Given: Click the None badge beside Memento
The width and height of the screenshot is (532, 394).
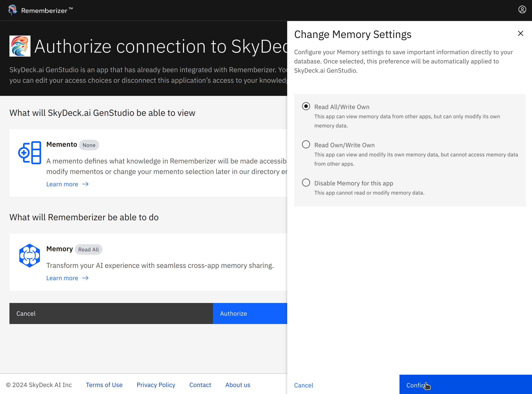Looking at the screenshot, I should (x=89, y=145).
